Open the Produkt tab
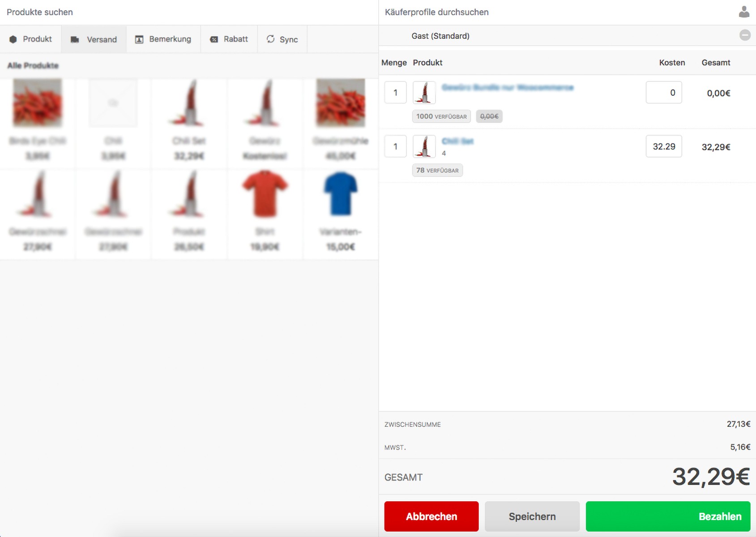The height and width of the screenshot is (537, 756). [31, 39]
